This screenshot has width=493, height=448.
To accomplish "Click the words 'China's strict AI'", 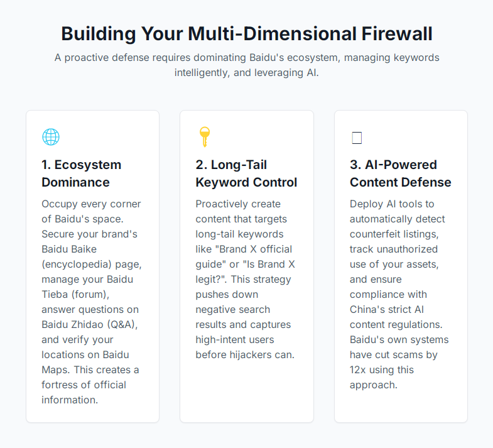I will pyautogui.click(x=387, y=309).
